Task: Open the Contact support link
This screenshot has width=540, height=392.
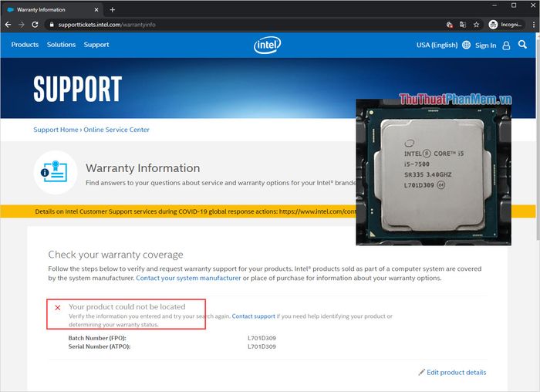Action: 254,316
